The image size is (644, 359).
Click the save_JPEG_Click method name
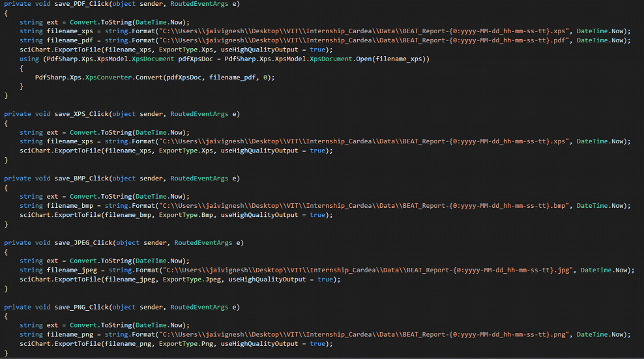click(x=84, y=243)
